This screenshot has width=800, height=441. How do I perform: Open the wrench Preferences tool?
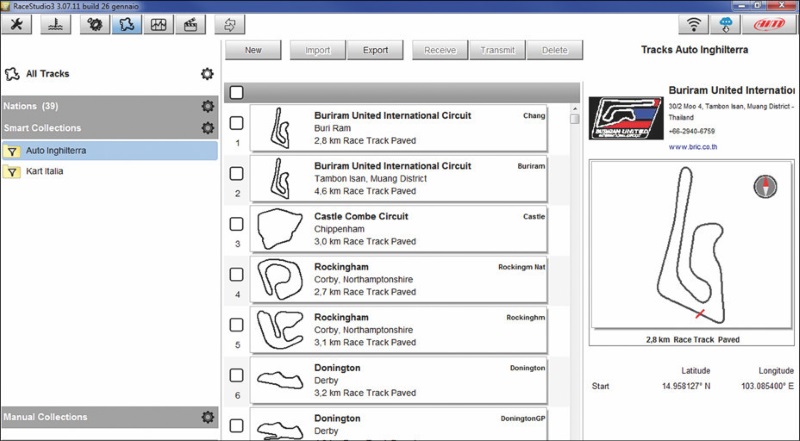pos(19,25)
